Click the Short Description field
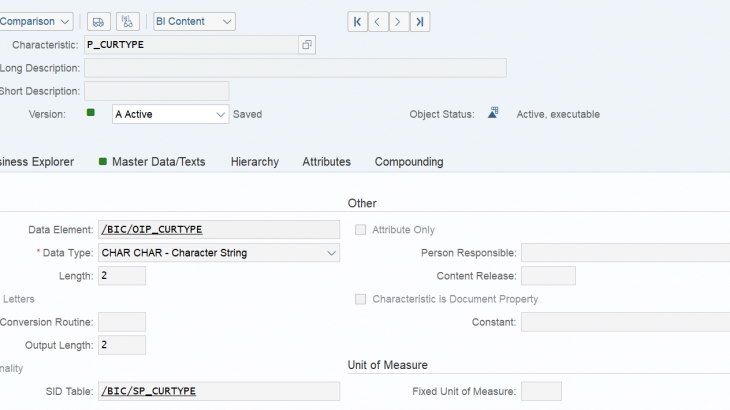This screenshot has width=730, height=410. (x=156, y=91)
